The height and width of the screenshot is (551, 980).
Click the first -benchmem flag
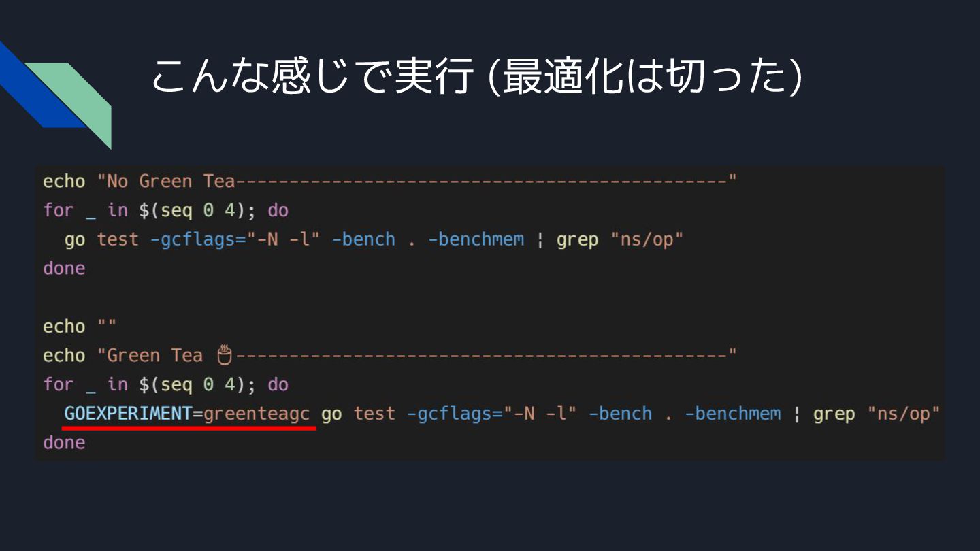click(x=476, y=239)
